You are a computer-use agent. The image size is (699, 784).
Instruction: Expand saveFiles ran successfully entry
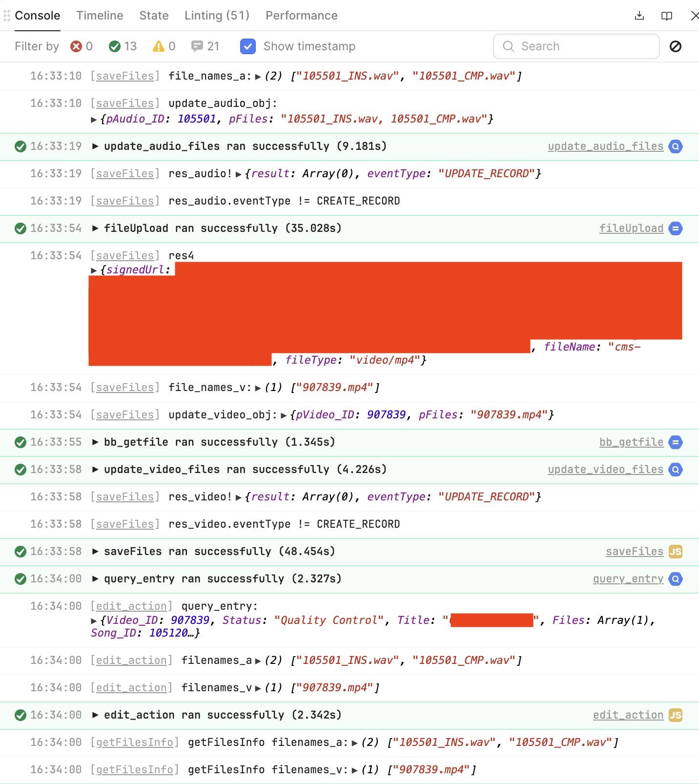pos(95,552)
